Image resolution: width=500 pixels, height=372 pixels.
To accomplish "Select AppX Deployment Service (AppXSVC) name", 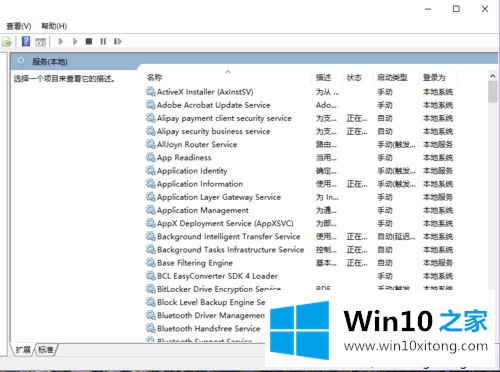I will pos(225,223).
